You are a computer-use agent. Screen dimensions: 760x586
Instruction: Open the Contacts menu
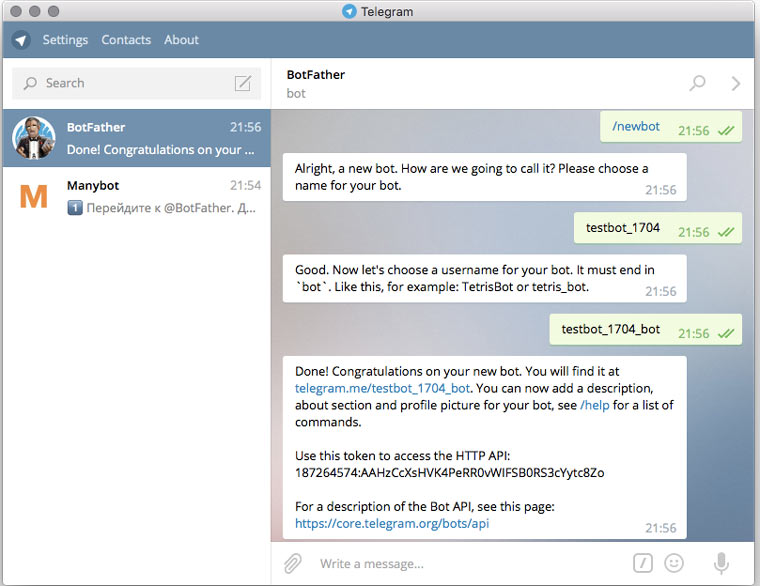point(126,40)
